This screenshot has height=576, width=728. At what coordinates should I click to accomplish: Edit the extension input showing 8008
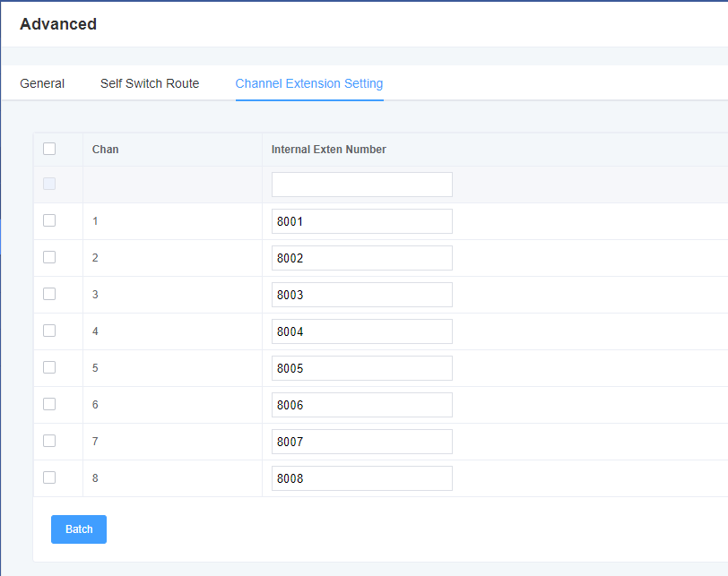pos(362,478)
